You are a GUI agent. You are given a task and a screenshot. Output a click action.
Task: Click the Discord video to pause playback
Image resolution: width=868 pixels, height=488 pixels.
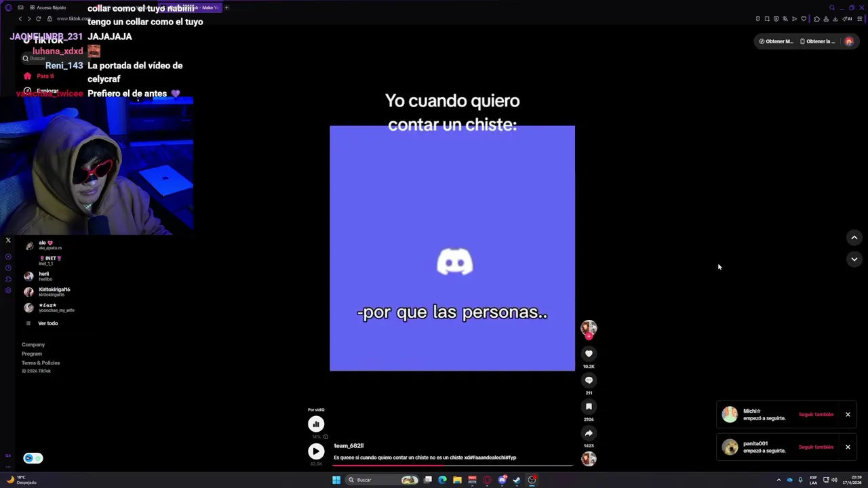coord(452,248)
